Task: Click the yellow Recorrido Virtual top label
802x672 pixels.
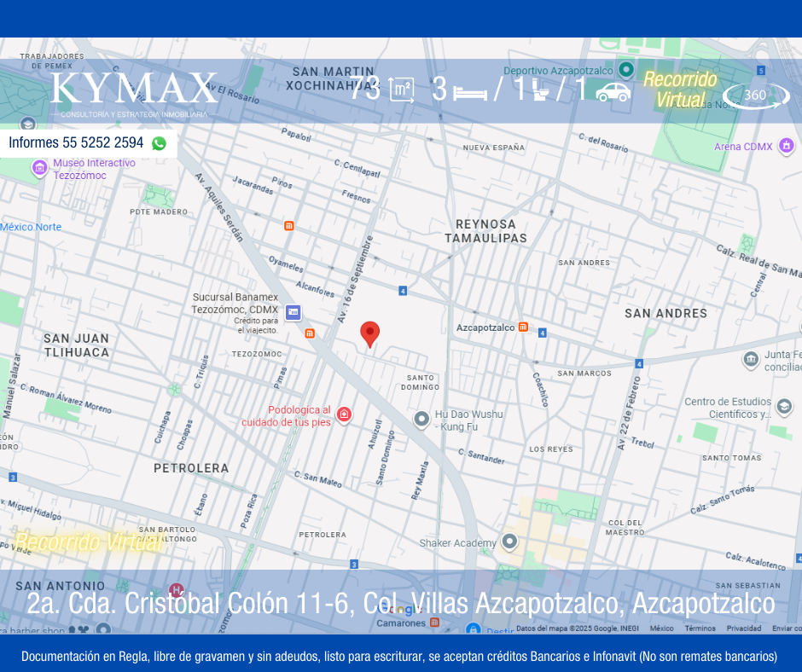Action: point(680,90)
